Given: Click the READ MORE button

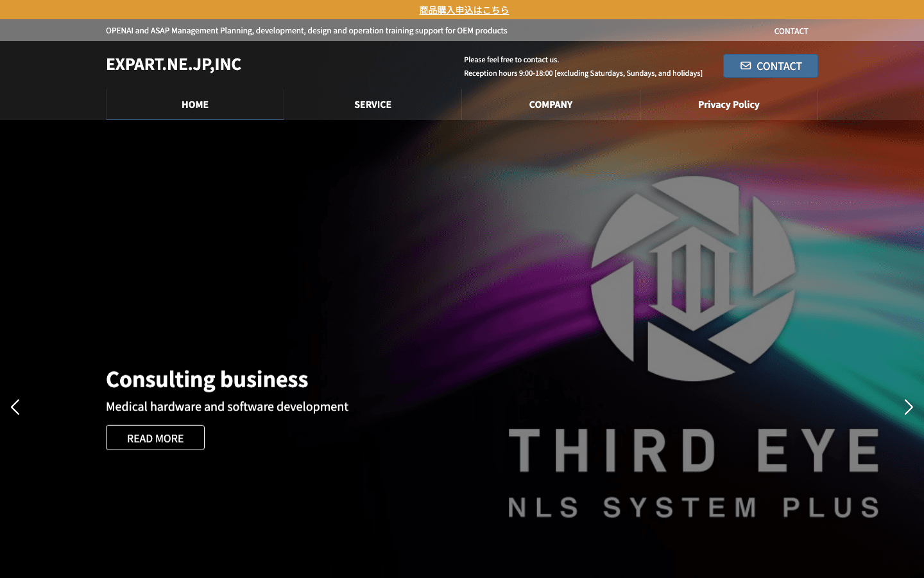Looking at the screenshot, I should 155,438.
